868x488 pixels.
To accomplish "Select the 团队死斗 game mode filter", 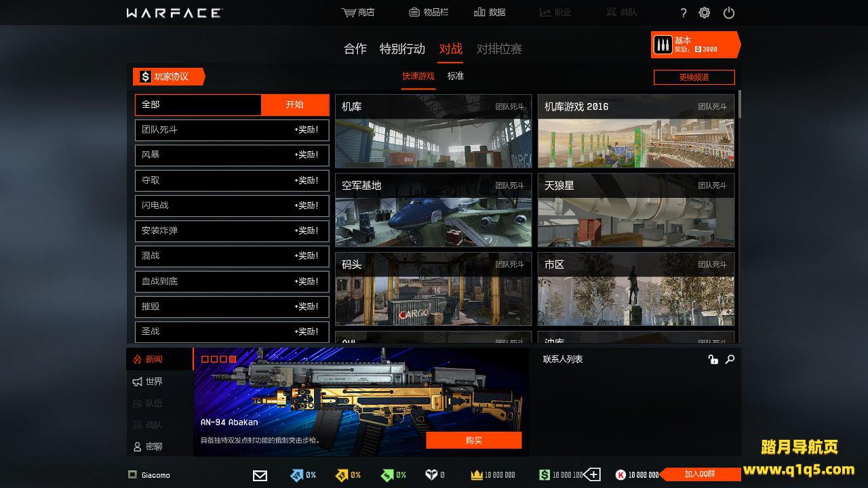I will point(231,129).
